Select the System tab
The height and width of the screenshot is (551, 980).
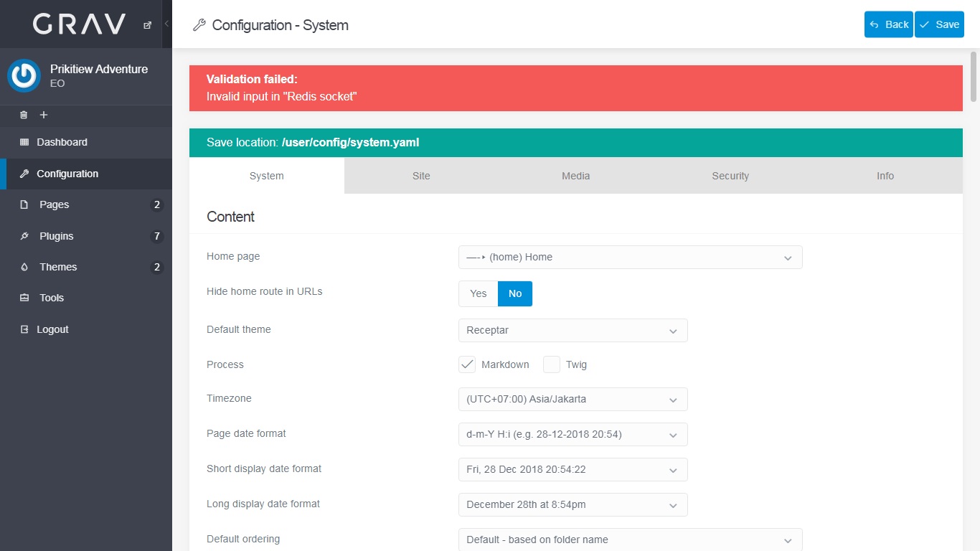coord(267,176)
